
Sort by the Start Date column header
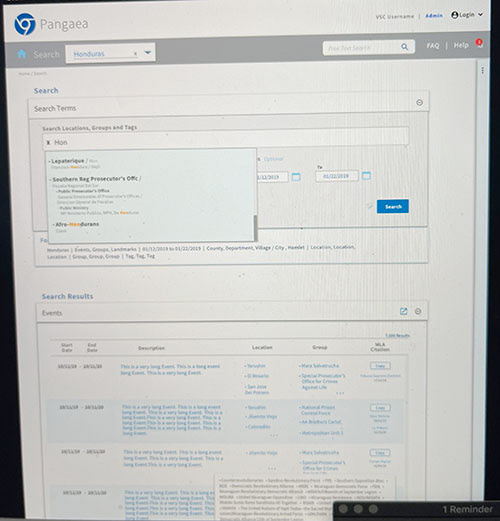67,348
